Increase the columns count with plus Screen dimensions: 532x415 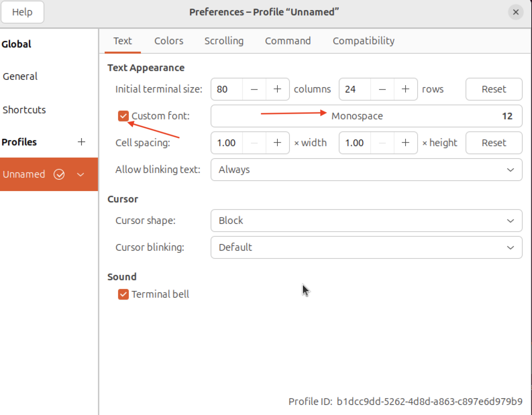(277, 89)
